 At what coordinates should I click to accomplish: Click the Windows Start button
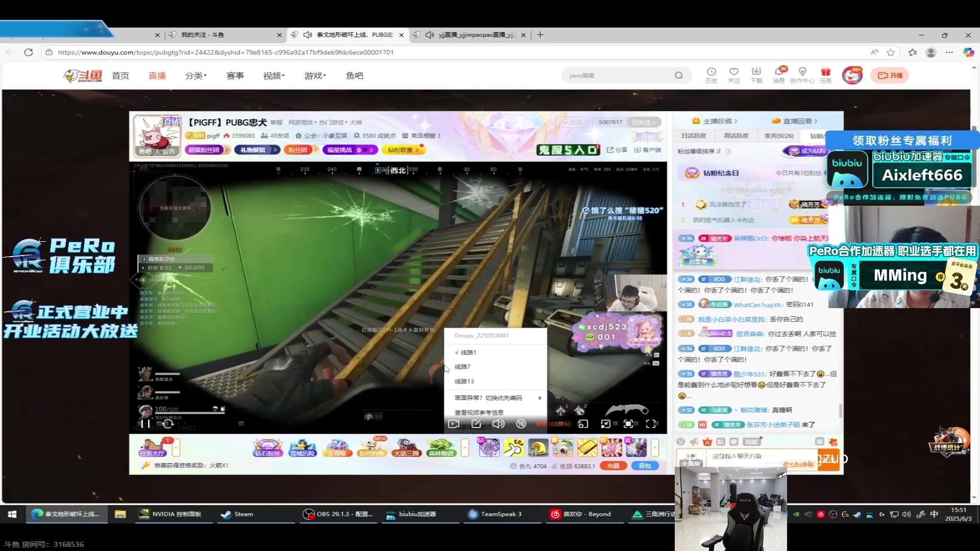pos(12,514)
